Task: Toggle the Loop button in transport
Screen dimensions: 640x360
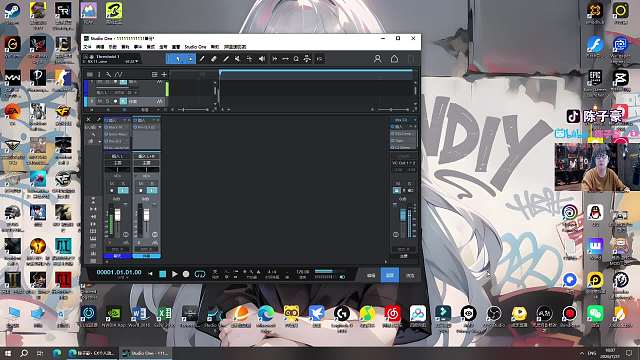Action: [x=200, y=274]
